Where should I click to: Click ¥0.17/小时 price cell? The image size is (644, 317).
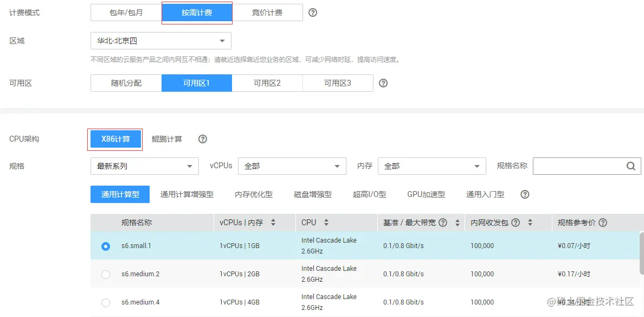pos(574,274)
